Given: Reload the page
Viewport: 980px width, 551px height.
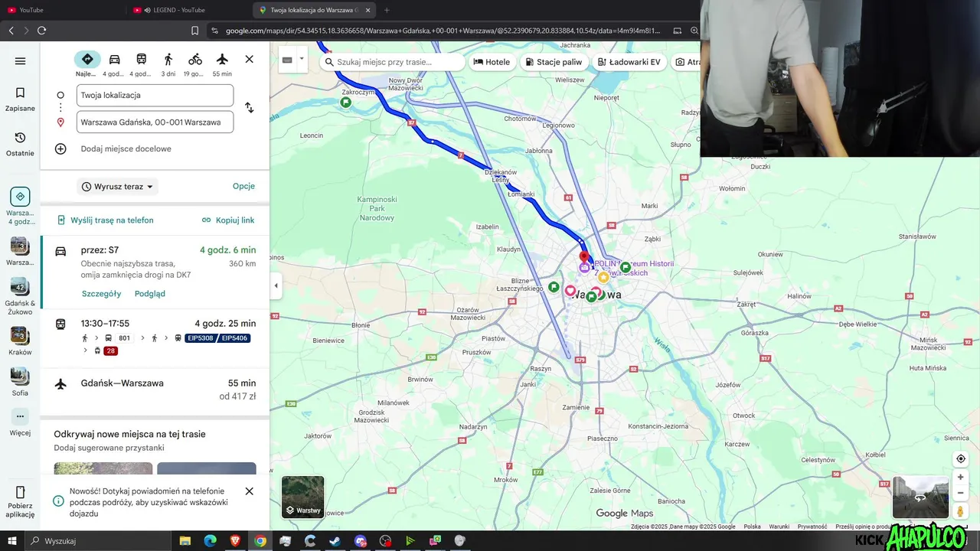Looking at the screenshot, I should (41, 31).
